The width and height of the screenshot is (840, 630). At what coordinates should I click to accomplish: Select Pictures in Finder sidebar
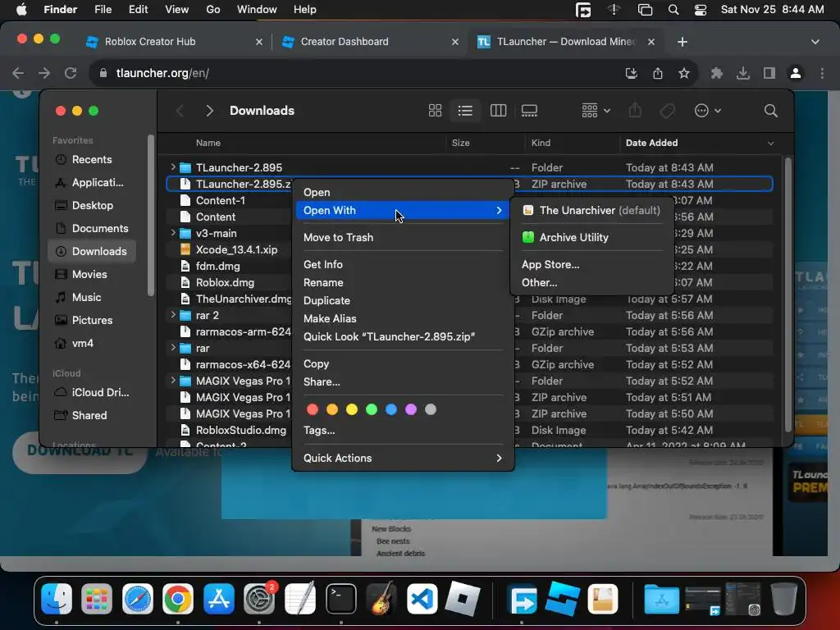click(92, 321)
